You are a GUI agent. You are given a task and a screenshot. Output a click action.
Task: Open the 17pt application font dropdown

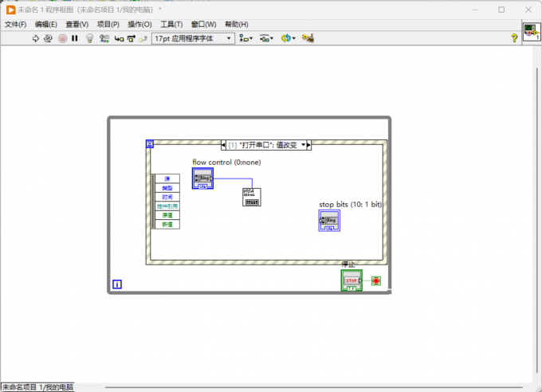[x=193, y=38]
